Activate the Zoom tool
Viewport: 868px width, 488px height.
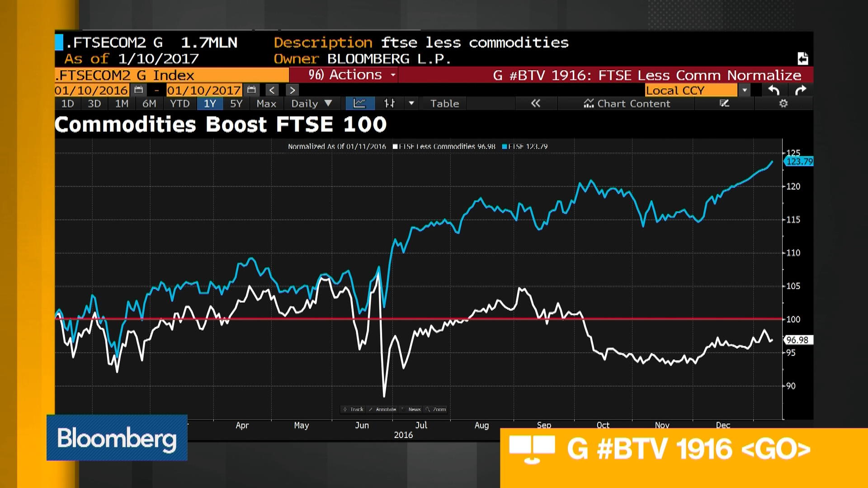pyautogui.click(x=436, y=409)
